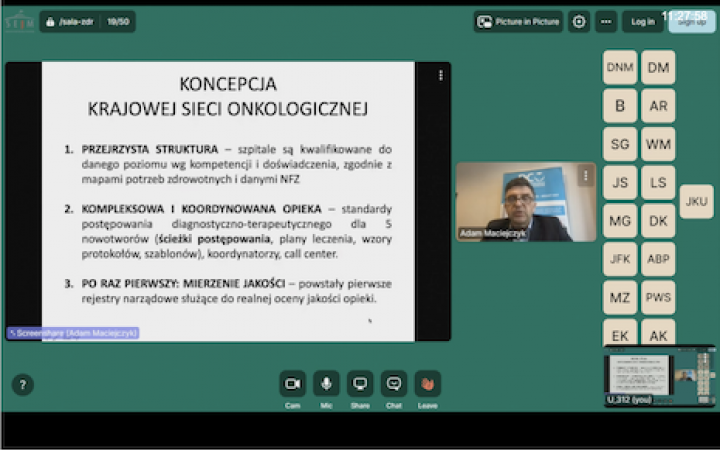
Task: Click the /sala-zdr room name lock icon
Action: coord(50,21)
